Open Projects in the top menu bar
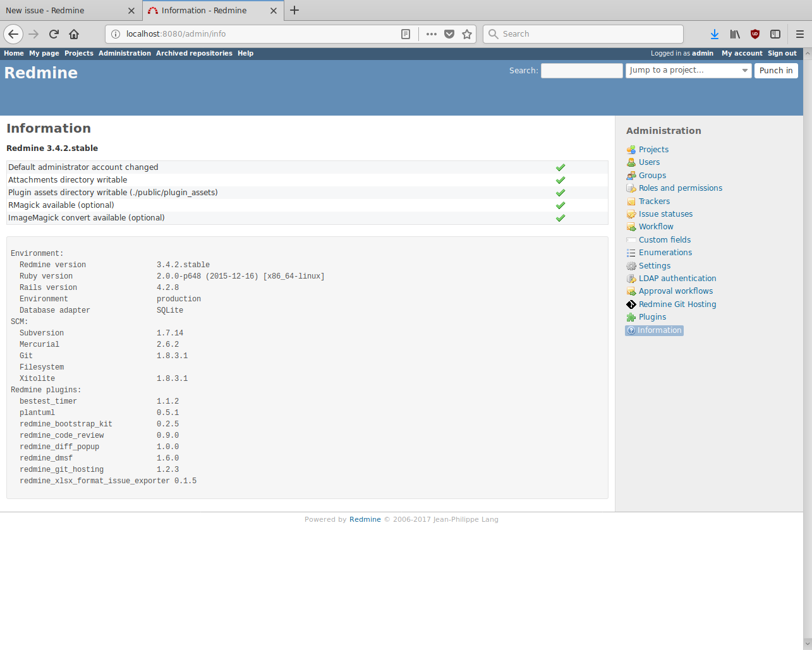812x650 pixels. coord(79,54)
